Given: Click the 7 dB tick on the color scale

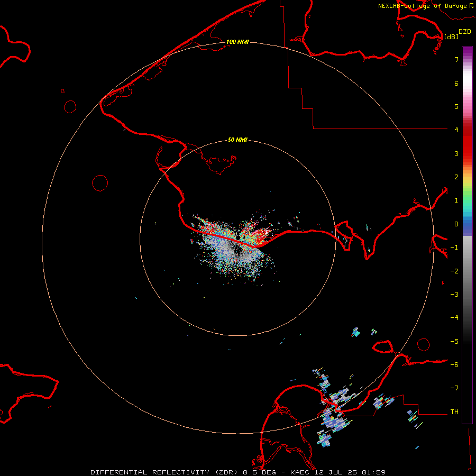Looking at the screenshot, I should 456,59.
